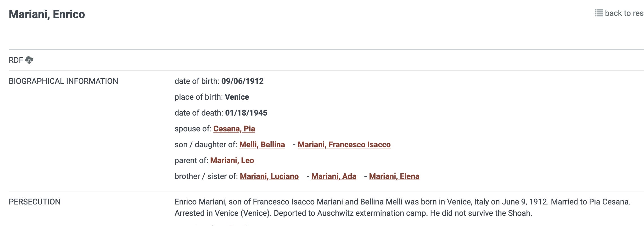Open spouse link Cesana, Pia

tap(234, 129)
